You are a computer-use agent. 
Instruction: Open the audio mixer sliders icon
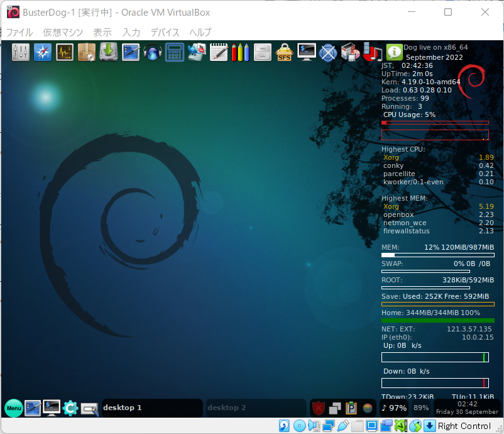click(21, 52)
